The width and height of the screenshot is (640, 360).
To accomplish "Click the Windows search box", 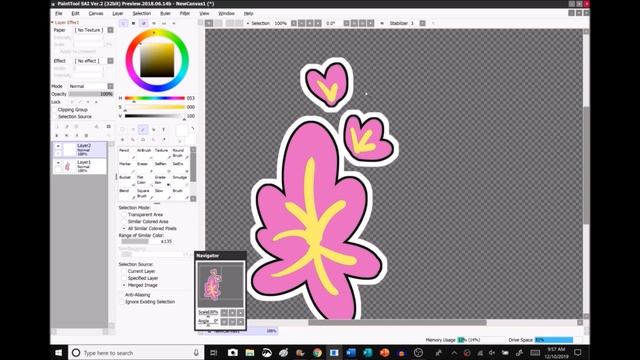I will pyautogui.click(x=135, y=353).
